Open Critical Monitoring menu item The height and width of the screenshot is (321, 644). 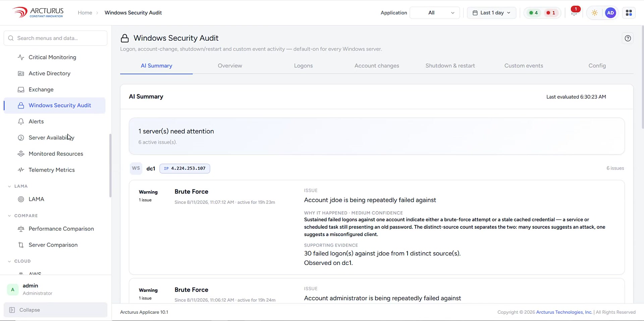coord(54,57)
